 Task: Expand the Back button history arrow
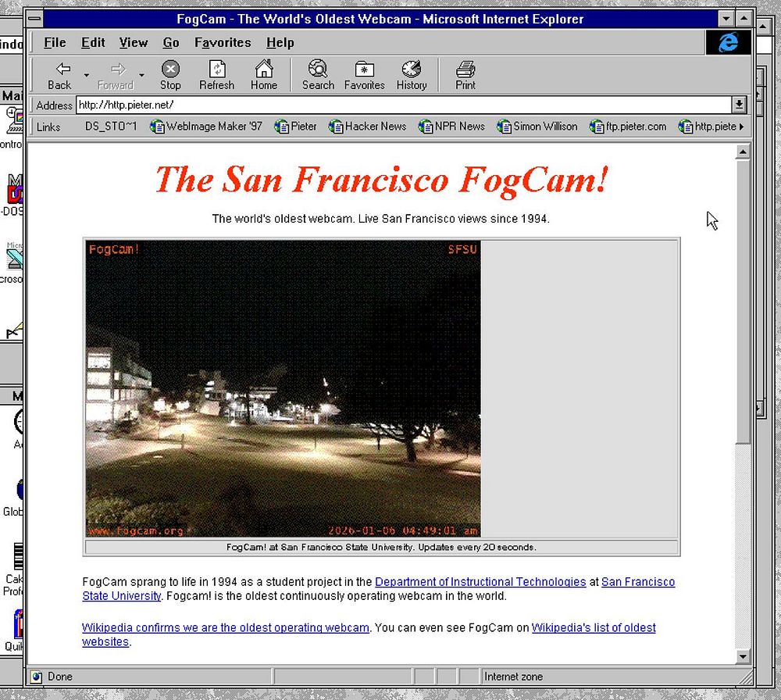tap(87, 75)
